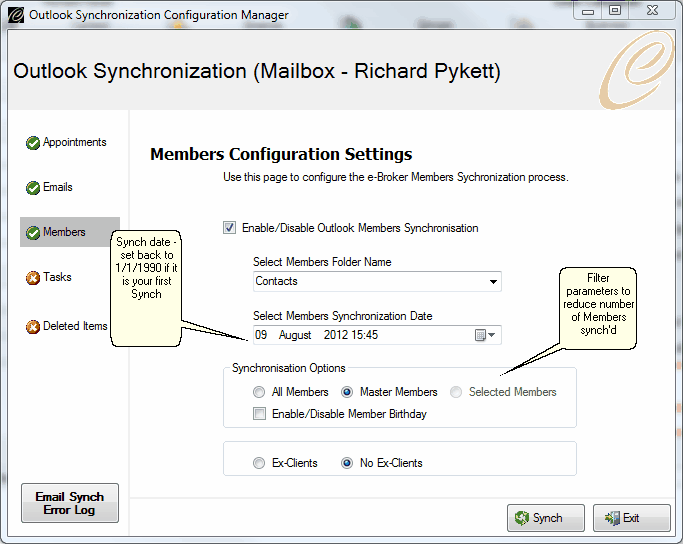The image size is (683, 544).
Task: Choose the Ex-Clients radio option
Action: click(x=259, y=463)
